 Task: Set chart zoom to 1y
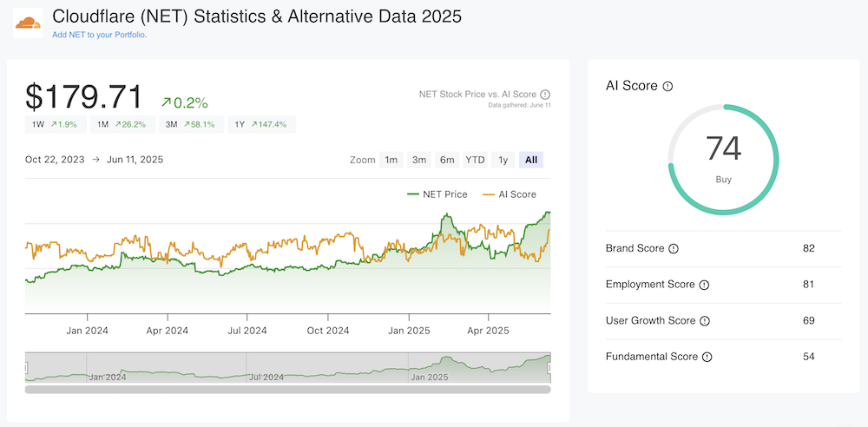(x=503, y=160)
